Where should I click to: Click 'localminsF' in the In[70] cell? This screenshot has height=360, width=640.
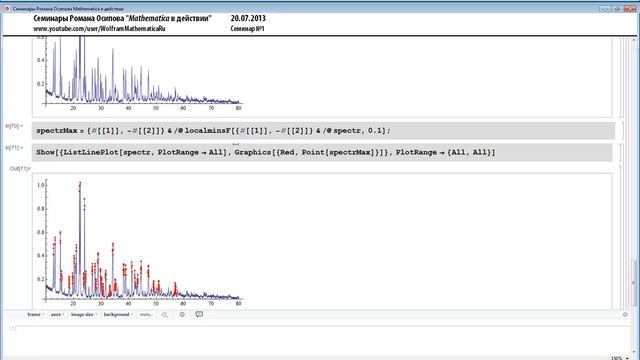point(208,131)
